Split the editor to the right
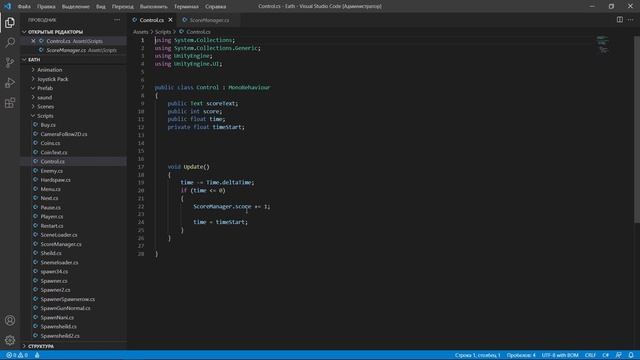Screen dimensions: 640x360 pos(620,20)
